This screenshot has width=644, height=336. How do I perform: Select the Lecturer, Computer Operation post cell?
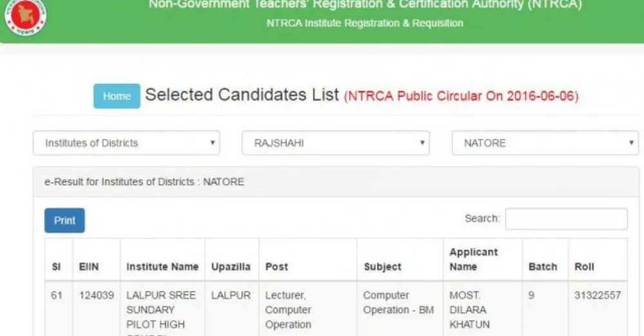click(x=289, y=310)
